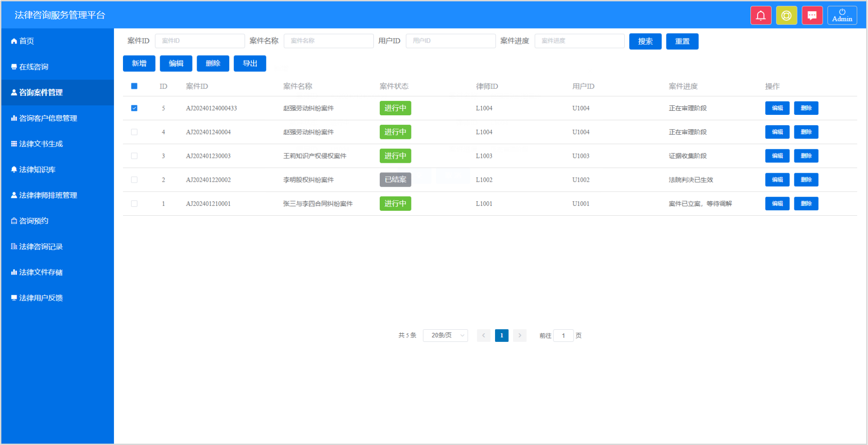
Task: Focus the 案件名称 search input field
Action: click(329, 41)
